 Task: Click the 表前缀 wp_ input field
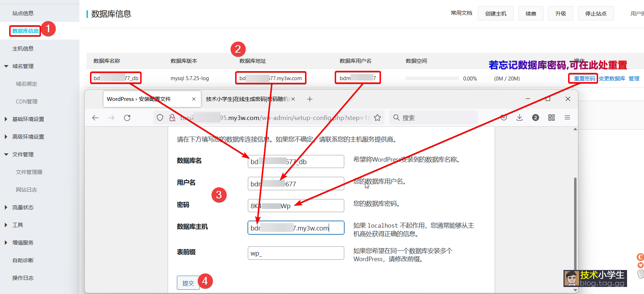click(296, 253)
